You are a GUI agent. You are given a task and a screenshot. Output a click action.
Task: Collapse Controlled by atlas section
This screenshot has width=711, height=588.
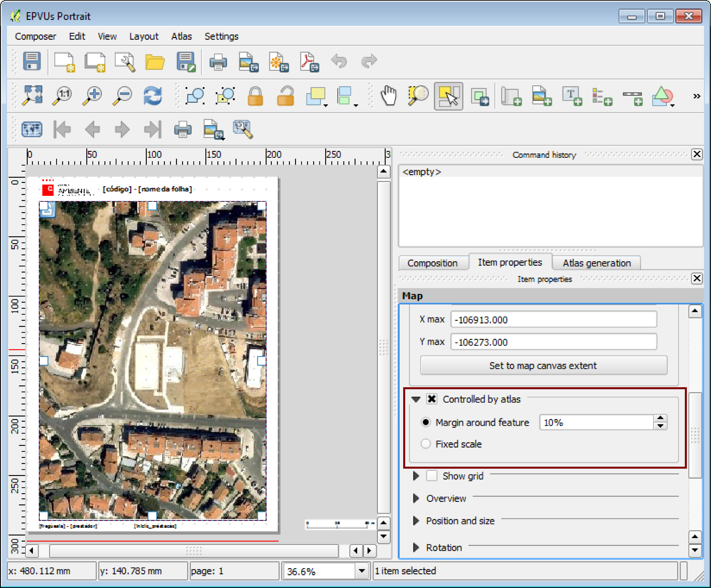416,400
